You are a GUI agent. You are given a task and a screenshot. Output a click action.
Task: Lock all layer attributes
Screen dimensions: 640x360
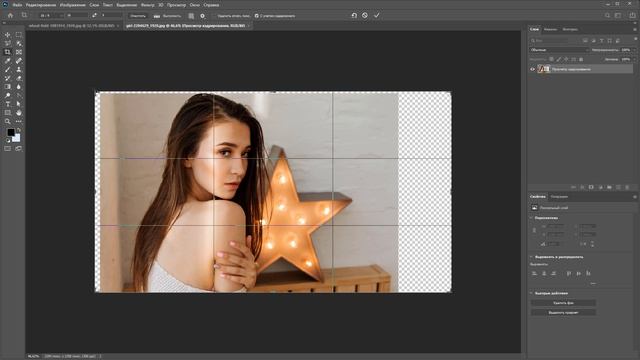(x=581, y=59)
